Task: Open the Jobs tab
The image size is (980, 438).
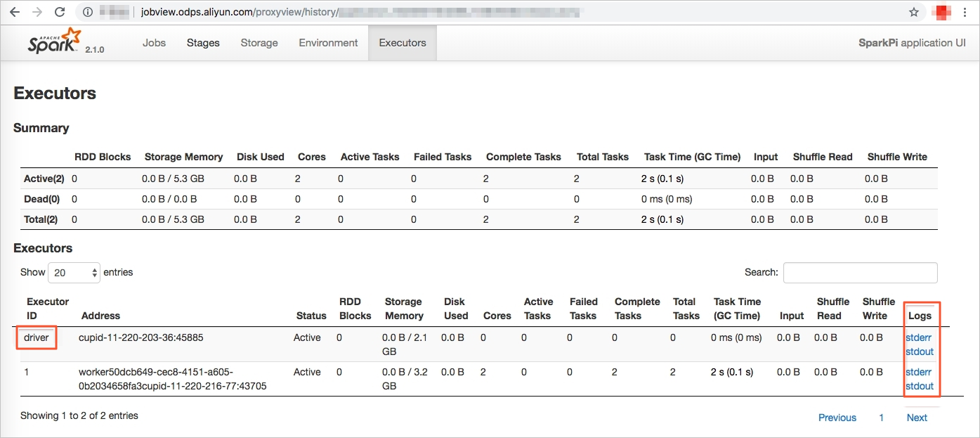Action: [x=154, y=43]
